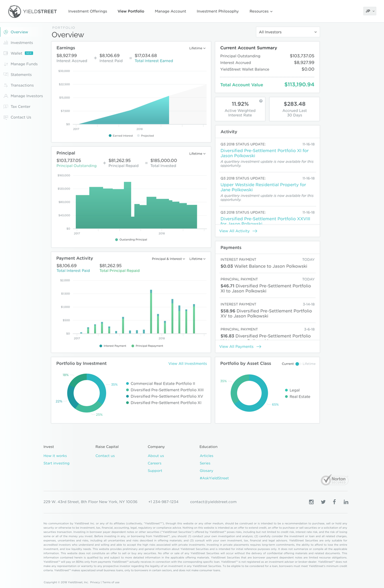Open the Principal & Interest filter dropdown

(168, 259)
